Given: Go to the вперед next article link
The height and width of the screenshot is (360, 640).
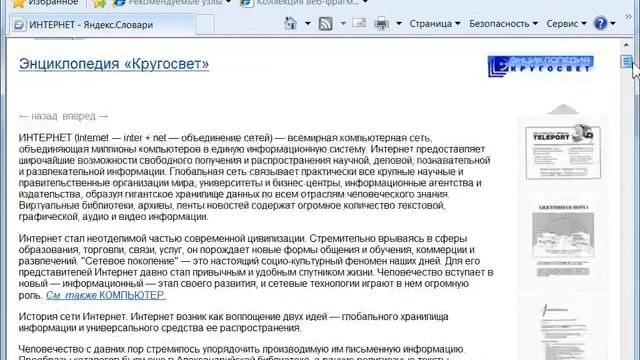Looking at the screenshot, I should [x=85, y=116].
